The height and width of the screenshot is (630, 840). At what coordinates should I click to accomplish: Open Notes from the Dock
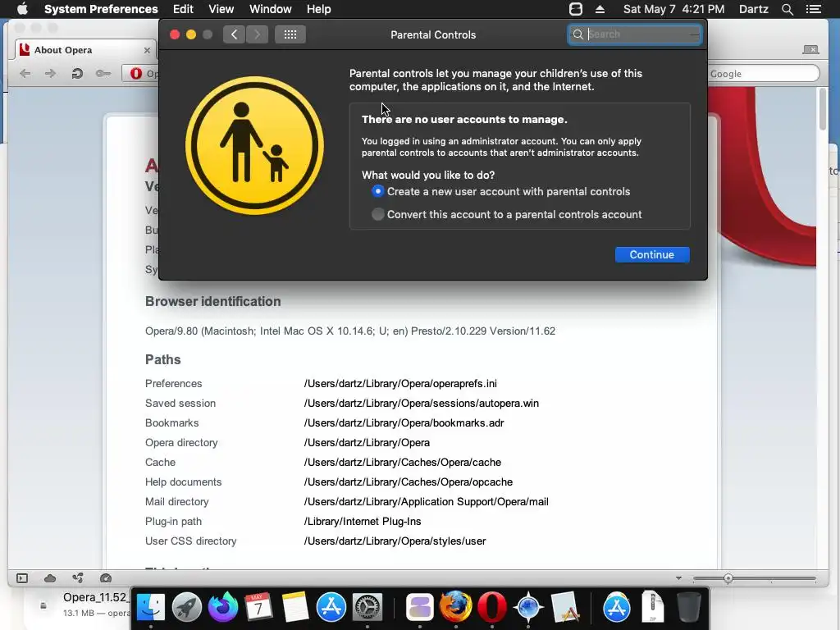[x=294, y=607]
